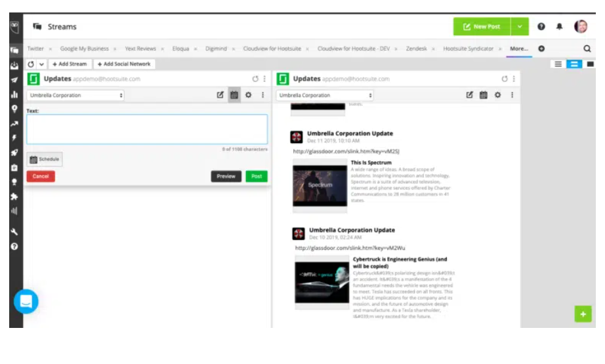Screen dimensions: 605x364
Task: Open gear settings in left Updates stream
Action: 249,95
